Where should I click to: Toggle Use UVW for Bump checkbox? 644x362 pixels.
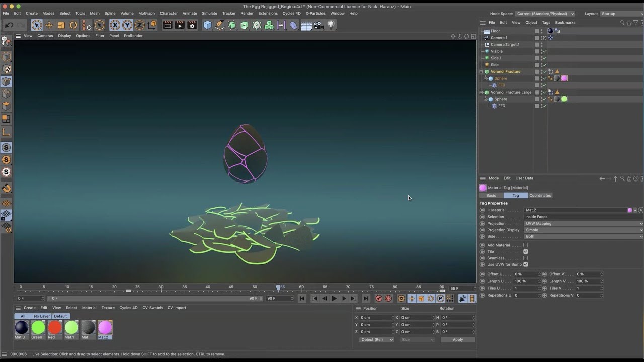tap(525, 265)
